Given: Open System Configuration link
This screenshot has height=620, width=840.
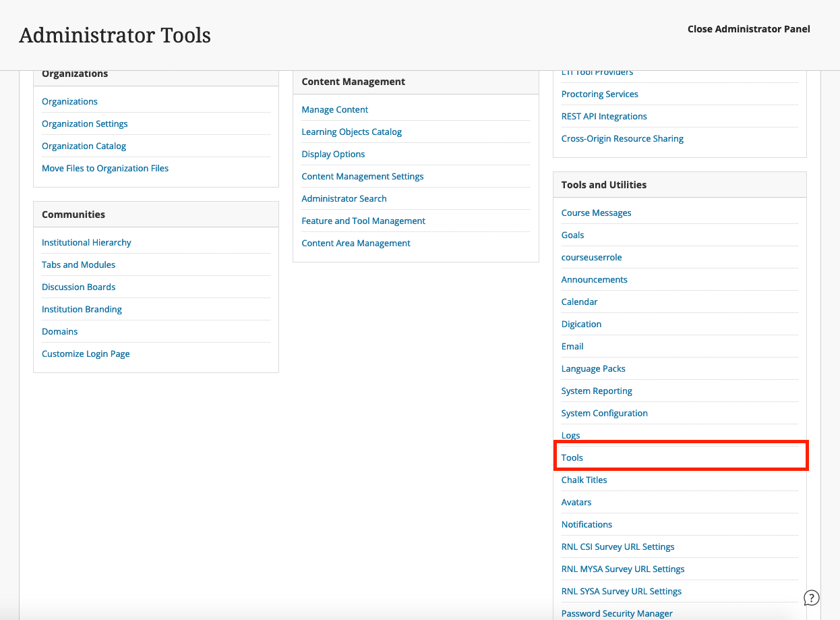Looking at the screenshot, I should tap(604, 413).
